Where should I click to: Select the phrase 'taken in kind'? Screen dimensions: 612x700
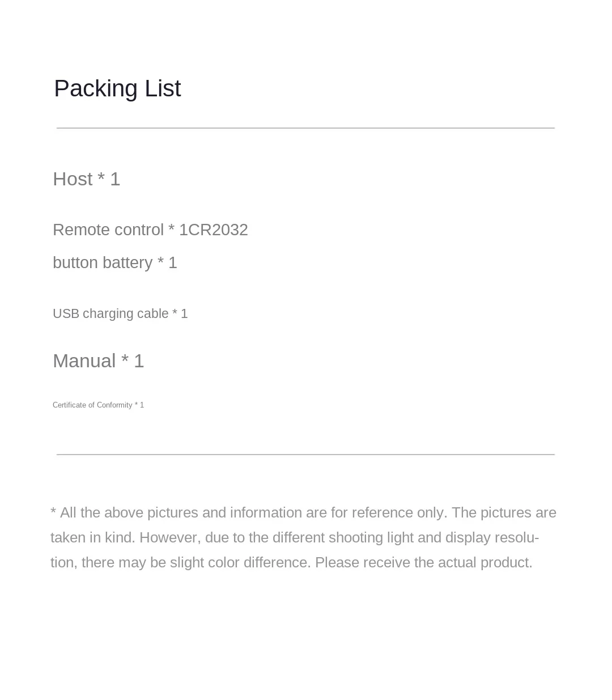tap(92, 537)
